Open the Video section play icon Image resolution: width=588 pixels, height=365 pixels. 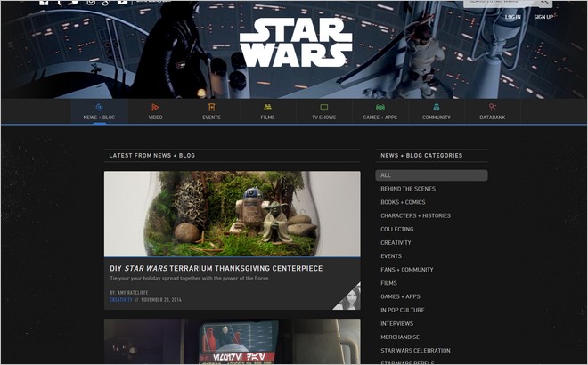click(155, 108)
